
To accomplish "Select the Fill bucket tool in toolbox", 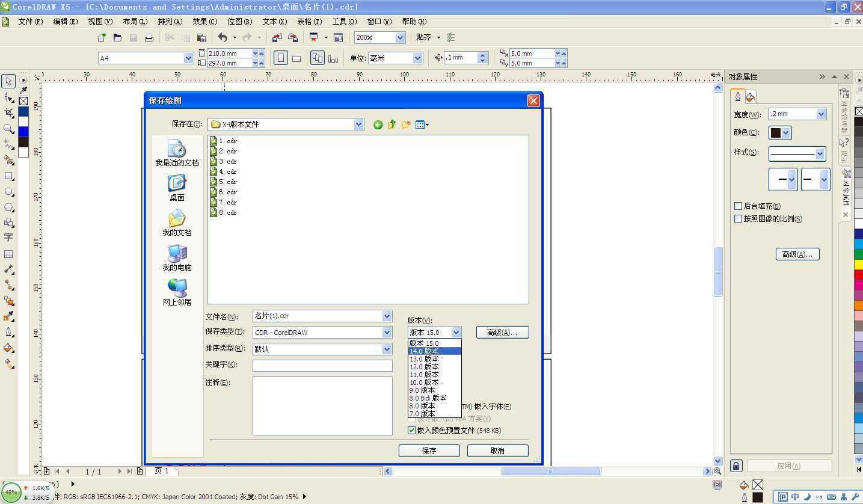I will 8,348.
